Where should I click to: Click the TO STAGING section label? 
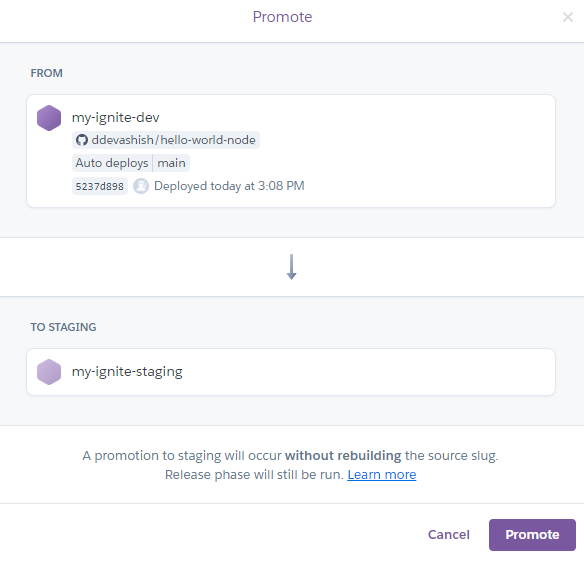63,327
